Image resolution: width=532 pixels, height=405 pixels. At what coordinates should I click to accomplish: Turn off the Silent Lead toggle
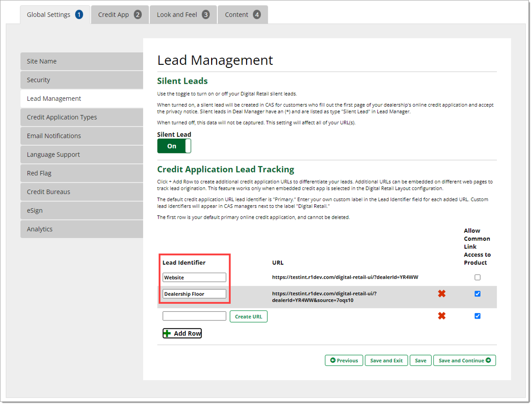174,146
